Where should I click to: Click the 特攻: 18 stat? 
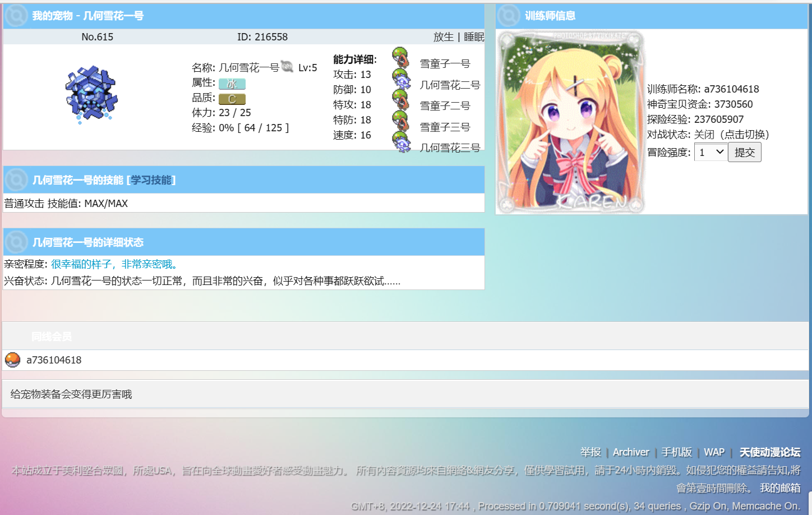[x=352, y=104]
